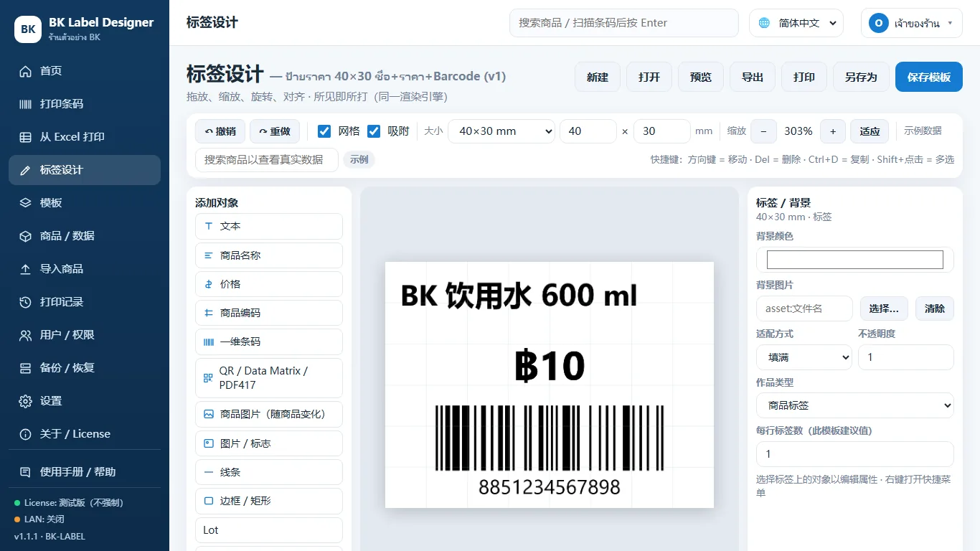Open the 填满 fit mode dropdown
The width and height of the screenshot is (980, 551).
point(804,357)
